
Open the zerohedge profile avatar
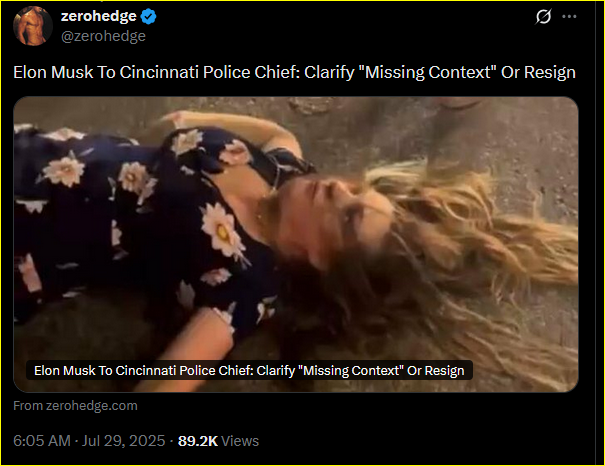point(32,26)
